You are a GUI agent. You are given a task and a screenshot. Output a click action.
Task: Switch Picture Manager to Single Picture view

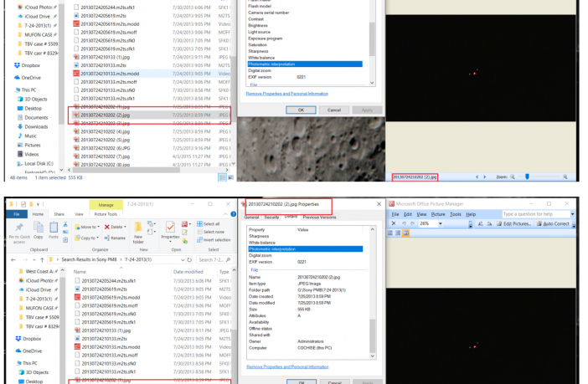pos(405,233)
